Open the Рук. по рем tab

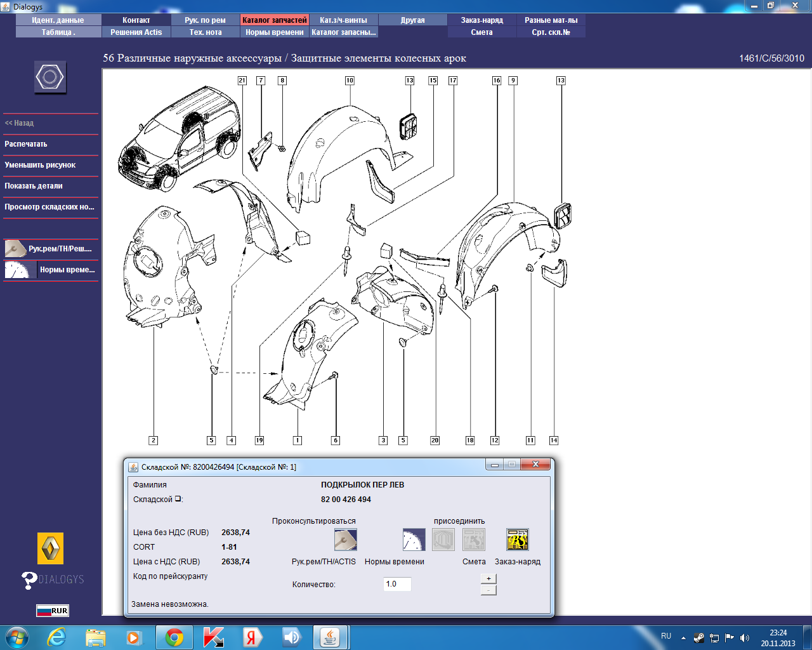point(206,20)
